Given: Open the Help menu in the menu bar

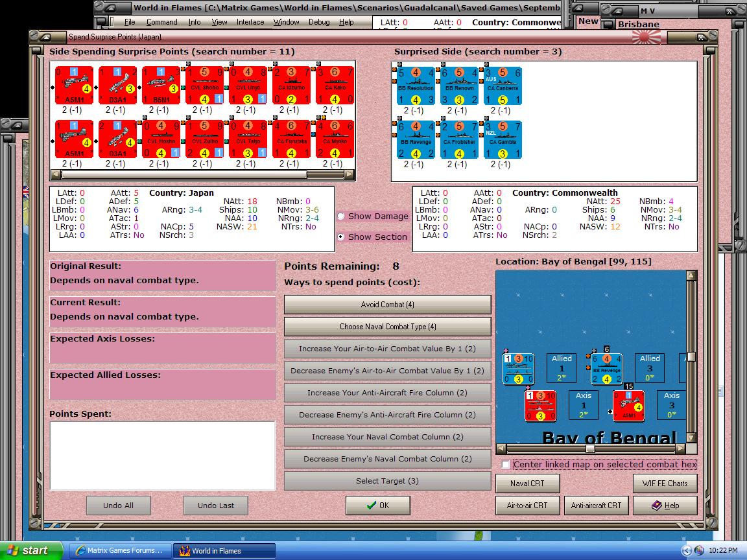Looking at the screenshot, I should point(346,22).
